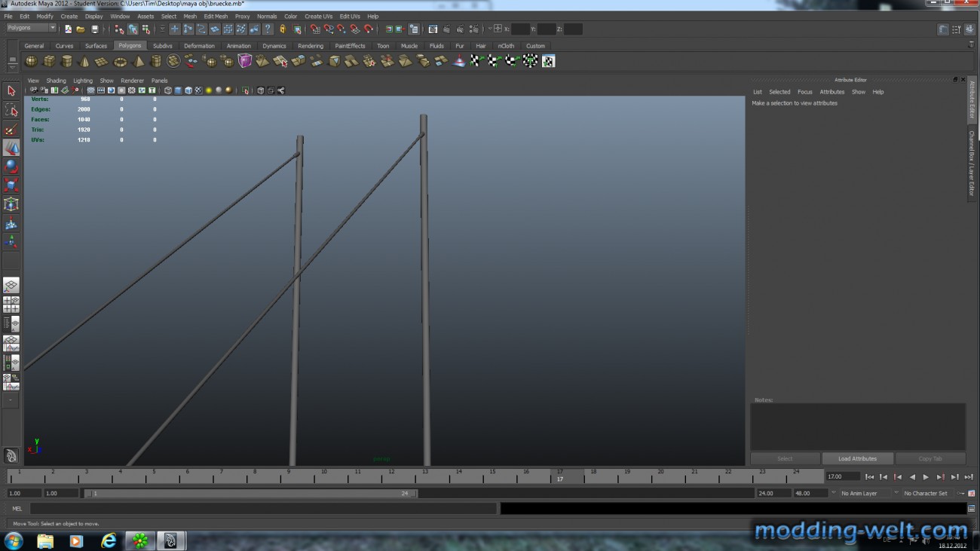Toggle Attribute Editor display button
980x551 pixels.
tap(943, 29)
